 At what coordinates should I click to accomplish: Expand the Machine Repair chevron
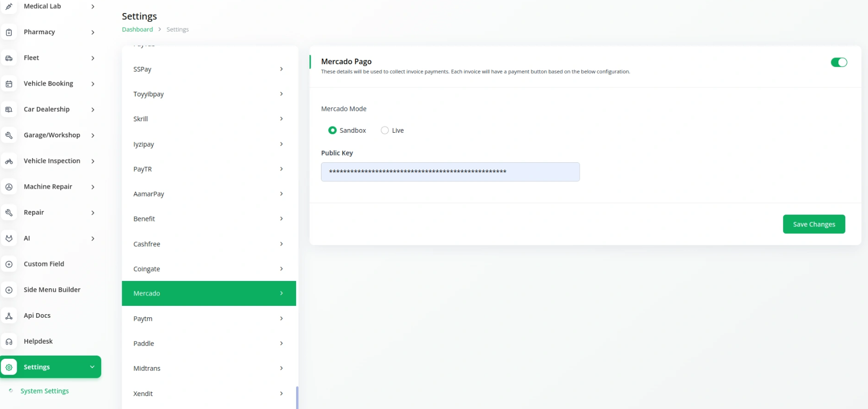coord(93,187)
